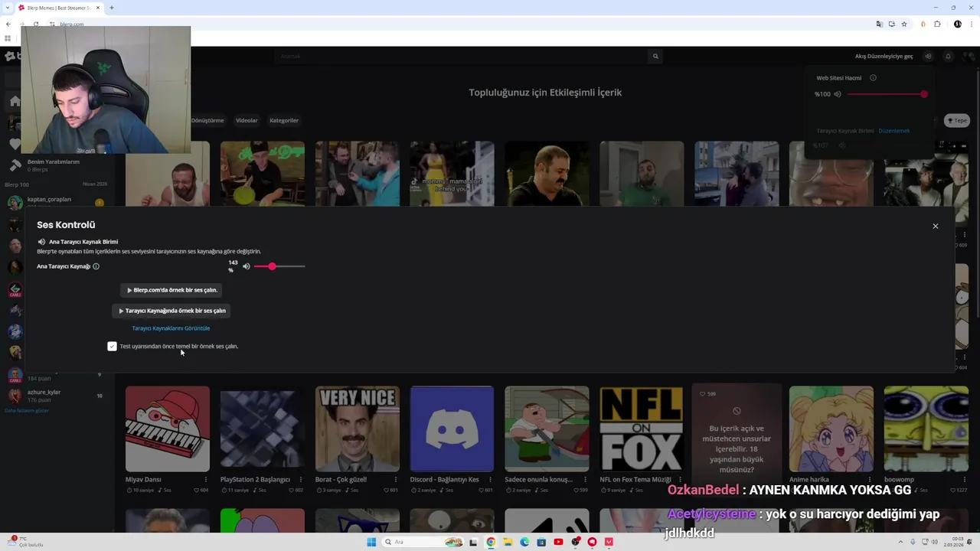Close the Blerp Memes browser tab

tap(100, 8)
